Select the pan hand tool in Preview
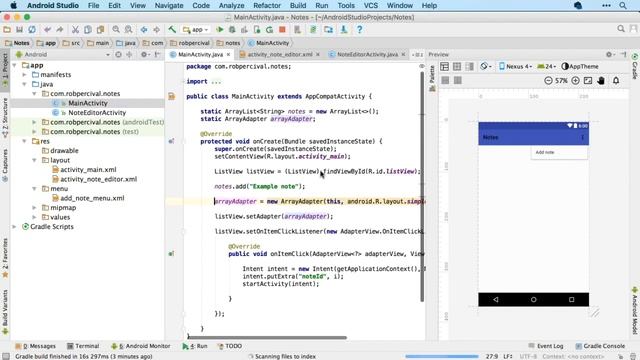 coord(601,81)
